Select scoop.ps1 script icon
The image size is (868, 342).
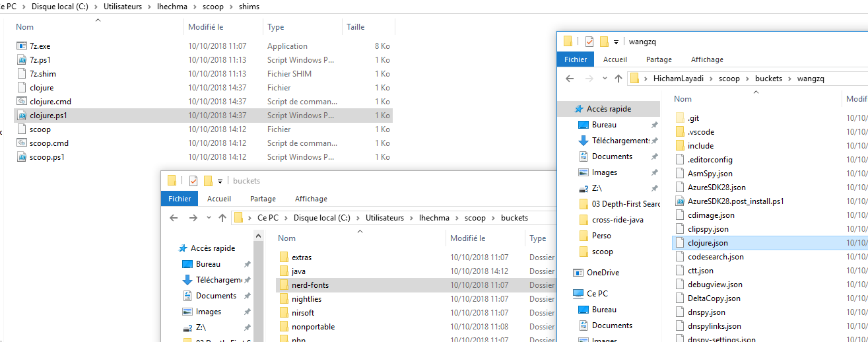click(22, 157)
